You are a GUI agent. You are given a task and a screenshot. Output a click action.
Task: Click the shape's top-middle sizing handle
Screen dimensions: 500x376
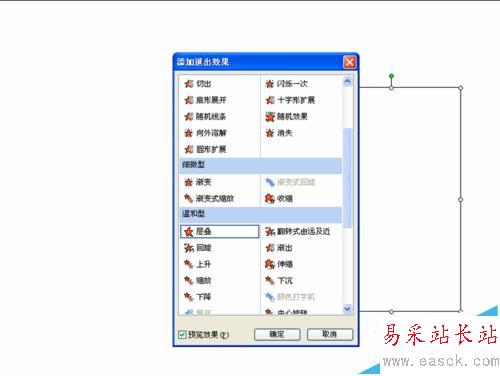(391, 88)
